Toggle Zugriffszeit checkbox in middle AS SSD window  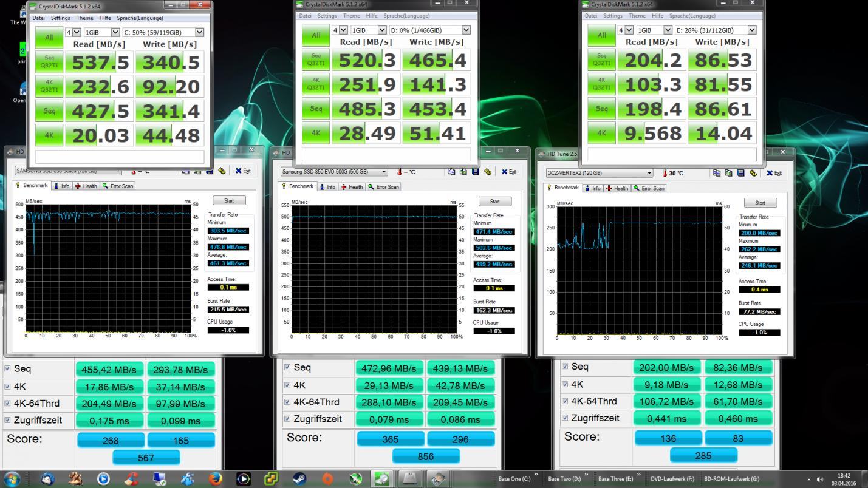tap(288, 419)
